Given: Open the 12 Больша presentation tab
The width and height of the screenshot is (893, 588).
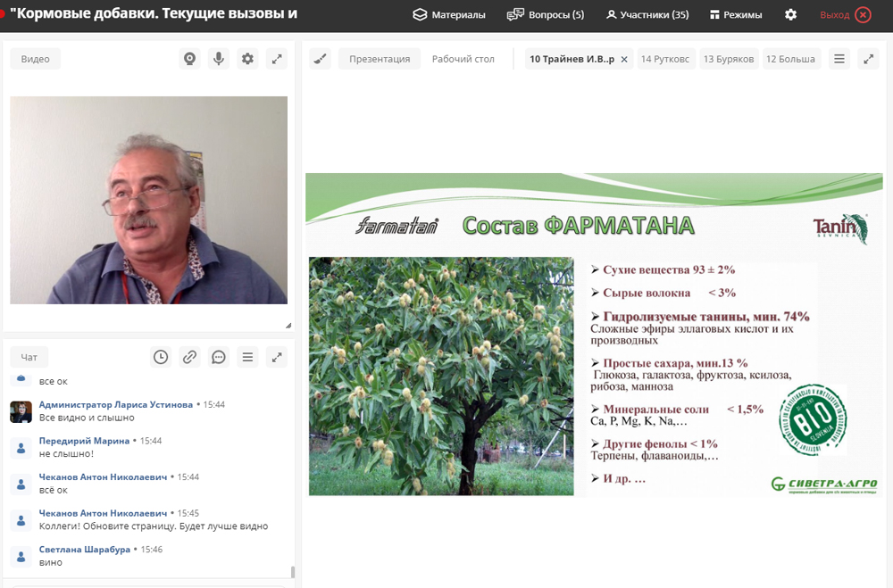Looking at the screenshot, I should (790, 59).
